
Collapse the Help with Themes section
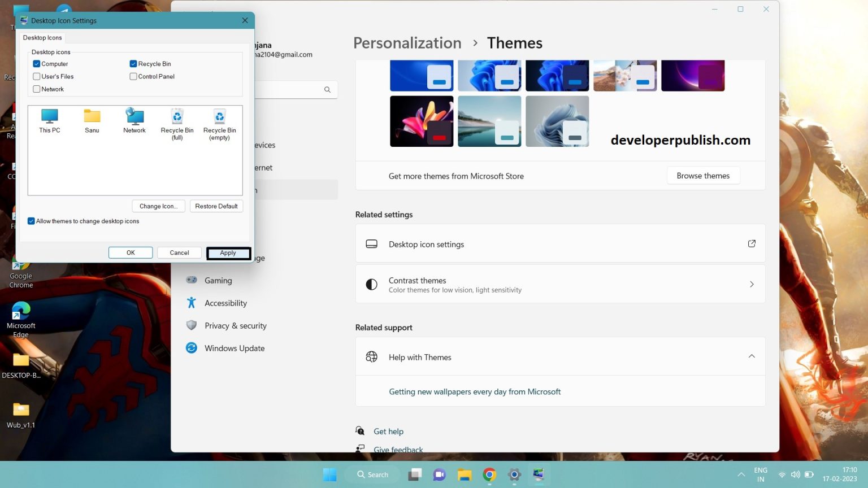[x=752, y=356]
